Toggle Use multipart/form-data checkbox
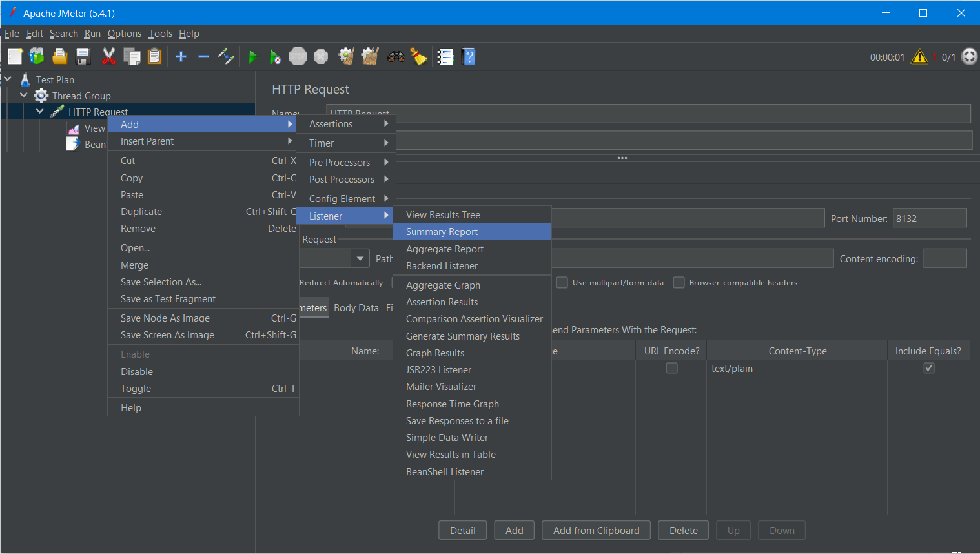 pos(562,282)
